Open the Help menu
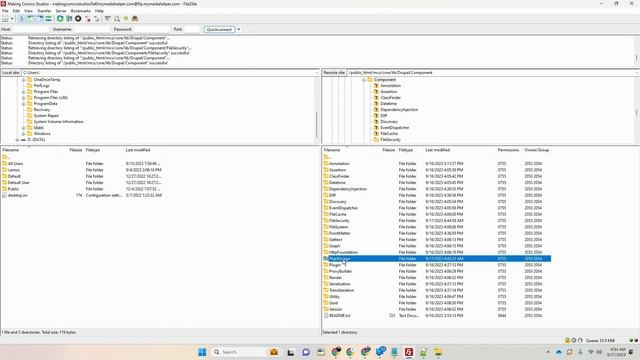Screen dimensions: 640x360 click(x=99, y=11)
